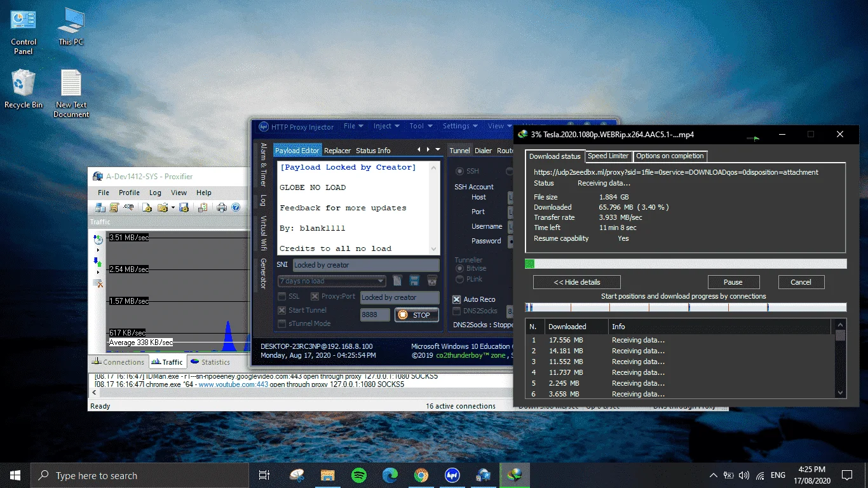The image size is (868, 488).
Task: Open the File menu dropdown in HTTP Proxy Injector
Action: 353,126
